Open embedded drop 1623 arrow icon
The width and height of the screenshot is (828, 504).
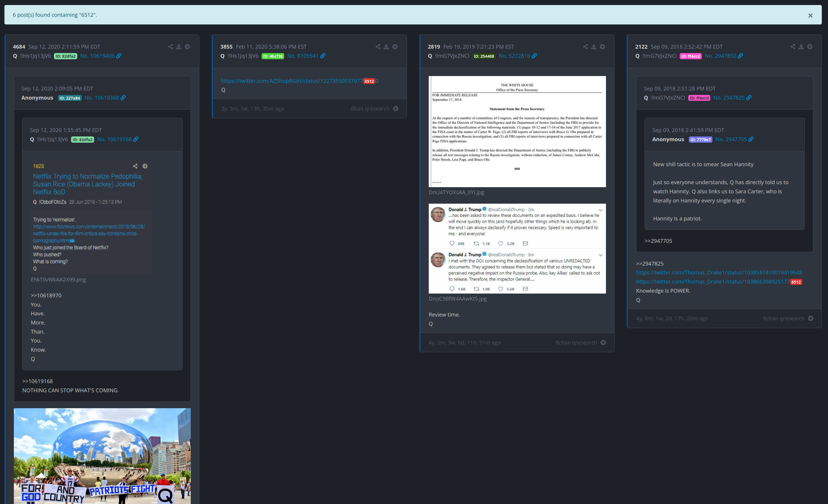pos(145,166)
